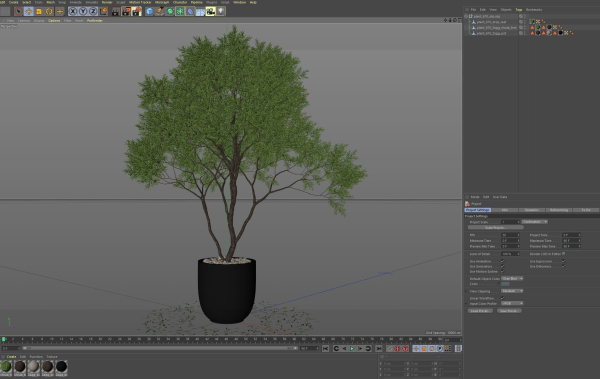This screenshot has height=379, width=600.
Task: Toggle Use Animation checkbox
Action: click(502, 261)
